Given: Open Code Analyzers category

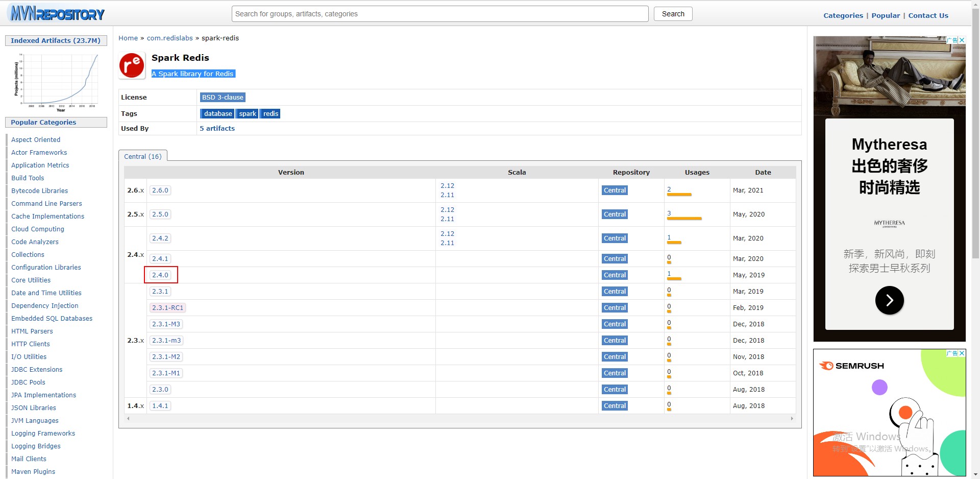Looking at the screenshot, I should point(35,242).
